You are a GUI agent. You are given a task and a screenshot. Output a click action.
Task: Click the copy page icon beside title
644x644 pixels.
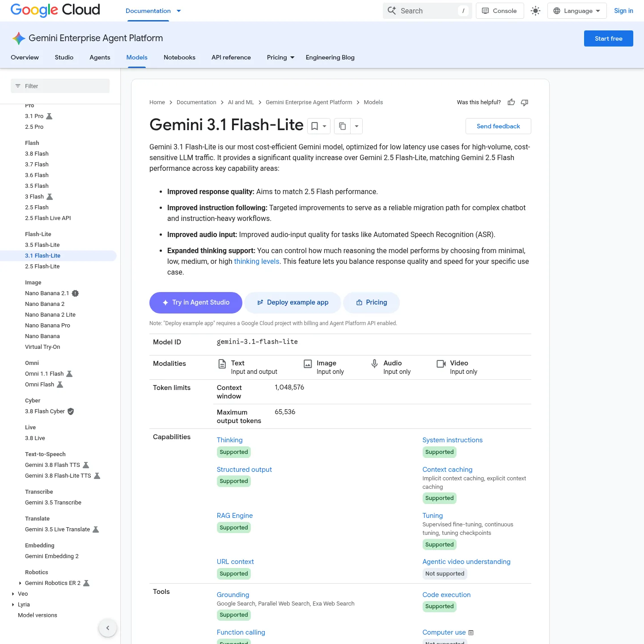[343, 126]
